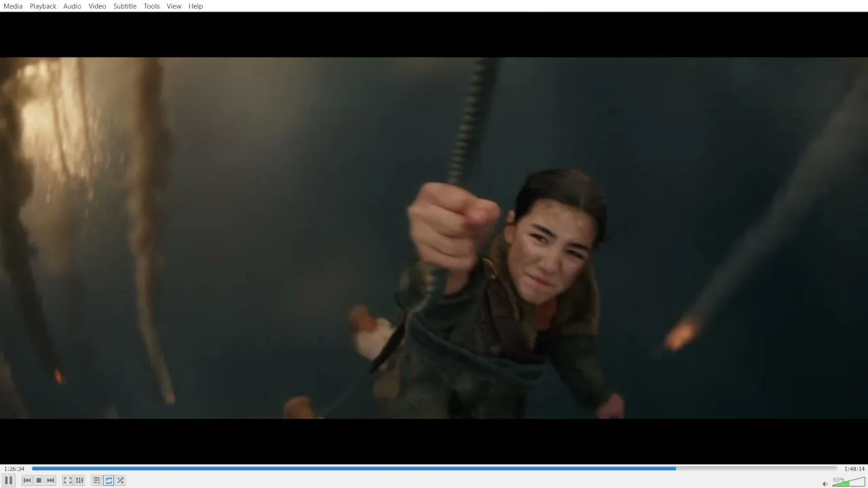Toggle random shuffle playback

(x=120, y=481)
